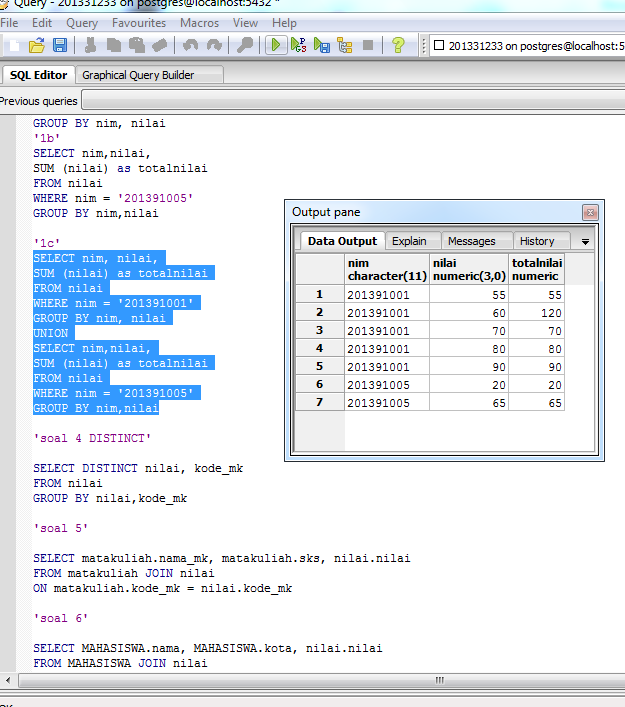Click the Redo arrow icon
625x707 pixels.
[x=214, y=46]
